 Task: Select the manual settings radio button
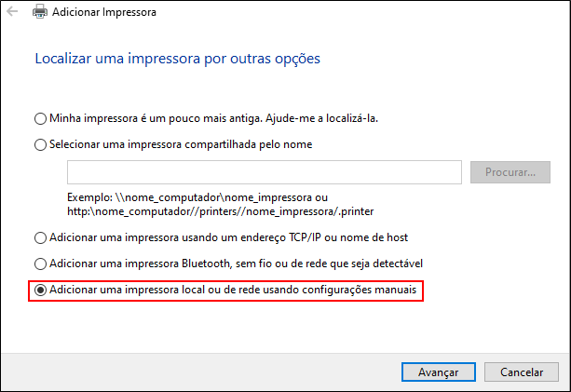[40, 291]
